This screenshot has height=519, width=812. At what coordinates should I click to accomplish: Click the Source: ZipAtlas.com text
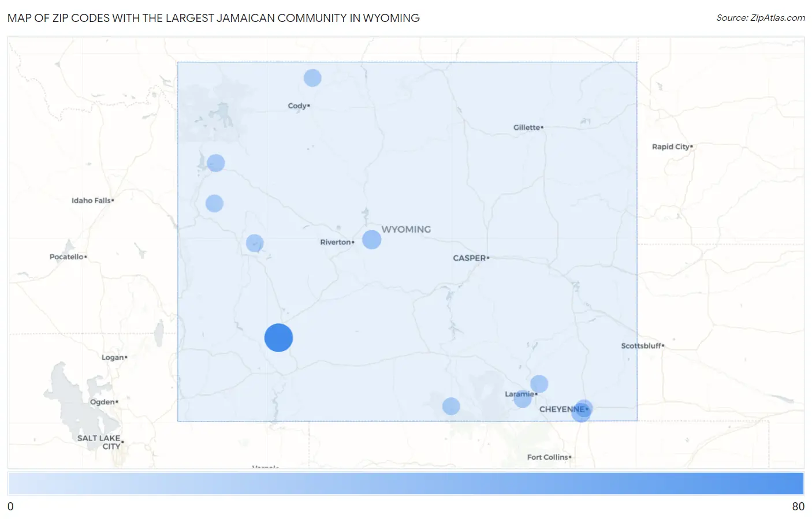[761, 18]
